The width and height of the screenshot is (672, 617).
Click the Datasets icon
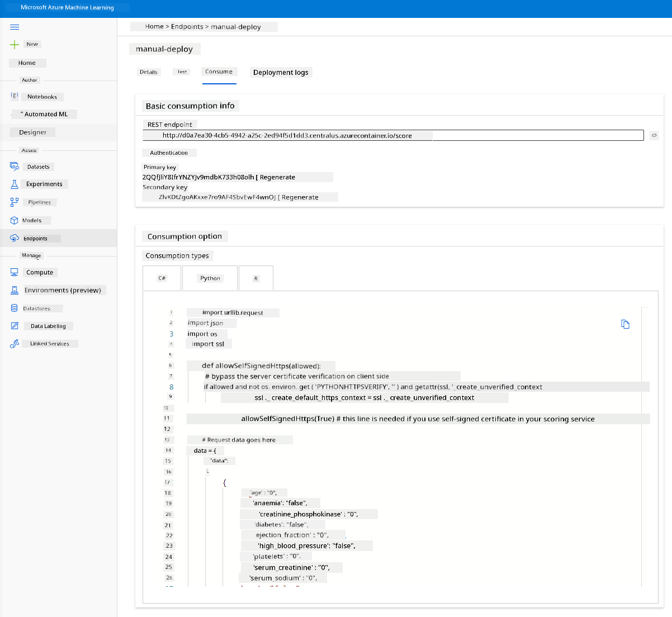click(x=15, y=167)
